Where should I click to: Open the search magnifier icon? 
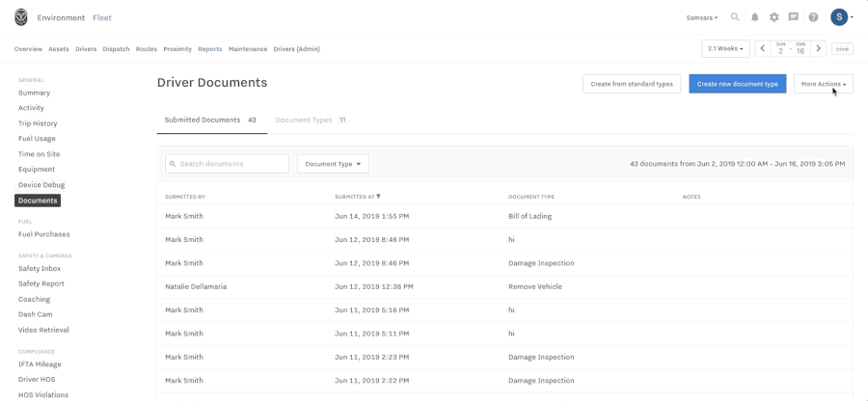coord(735,17)
